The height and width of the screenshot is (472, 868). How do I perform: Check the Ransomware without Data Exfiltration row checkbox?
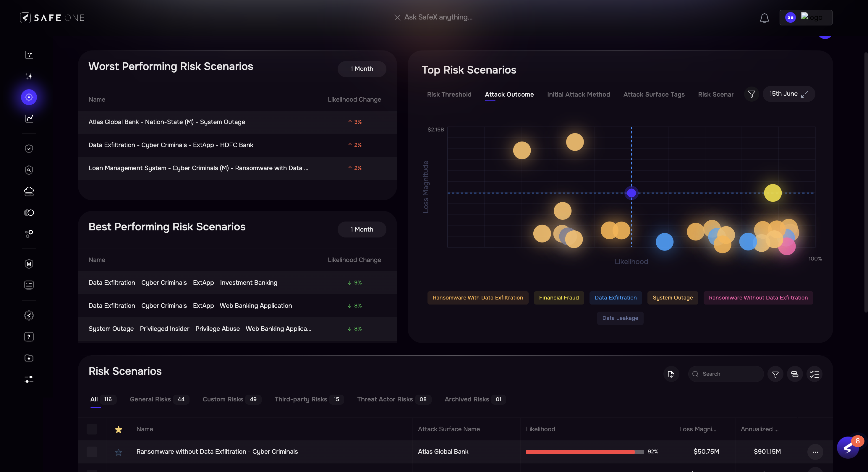(x=92, y=452)
